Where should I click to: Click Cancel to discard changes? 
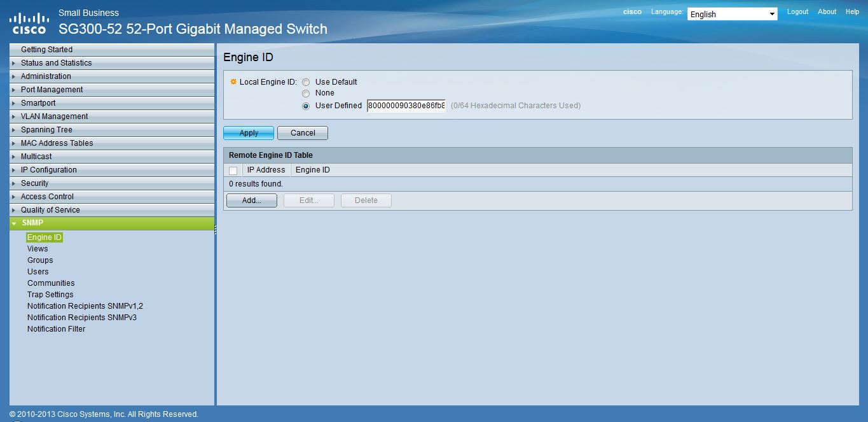point(303,133)
